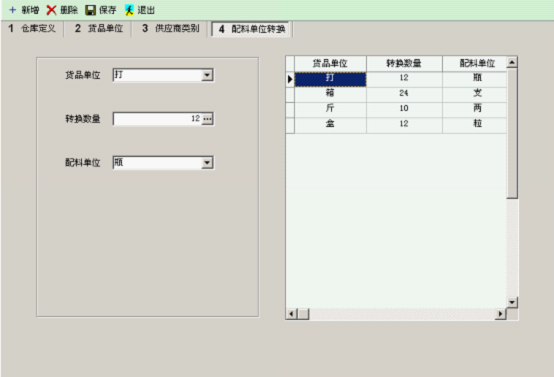554x377 pixels.
Task: Click the 货品单位 column header
Action: (x=330, y=63)
